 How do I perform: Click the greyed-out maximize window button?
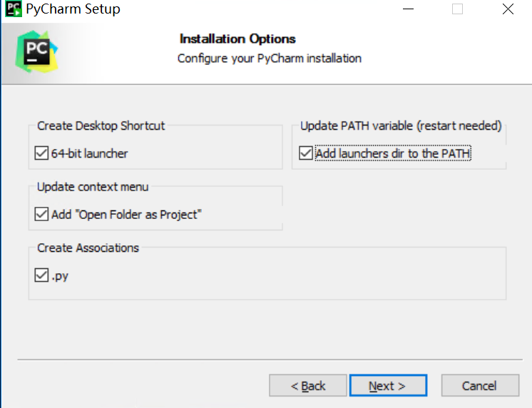point(458,9)
